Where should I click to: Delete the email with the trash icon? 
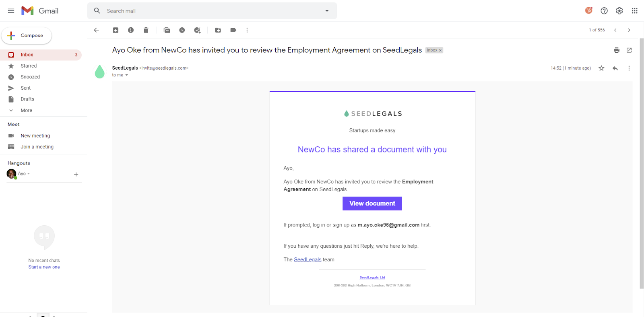click(146, 30)
